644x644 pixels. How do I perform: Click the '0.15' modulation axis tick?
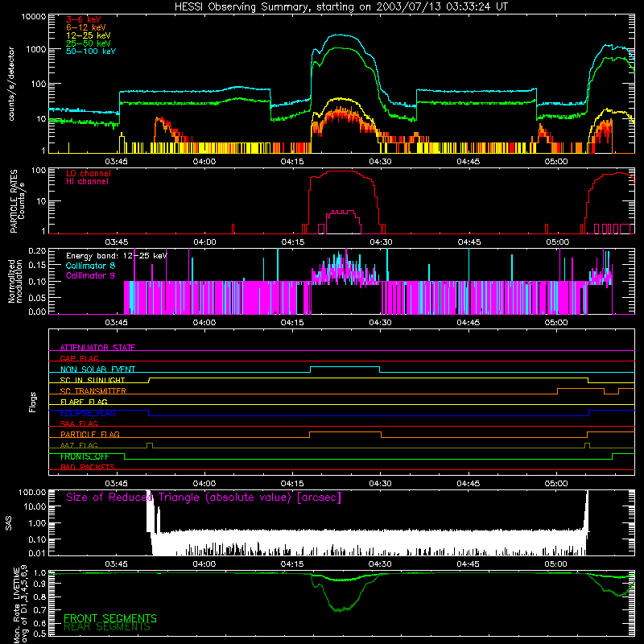coord(37,266)
